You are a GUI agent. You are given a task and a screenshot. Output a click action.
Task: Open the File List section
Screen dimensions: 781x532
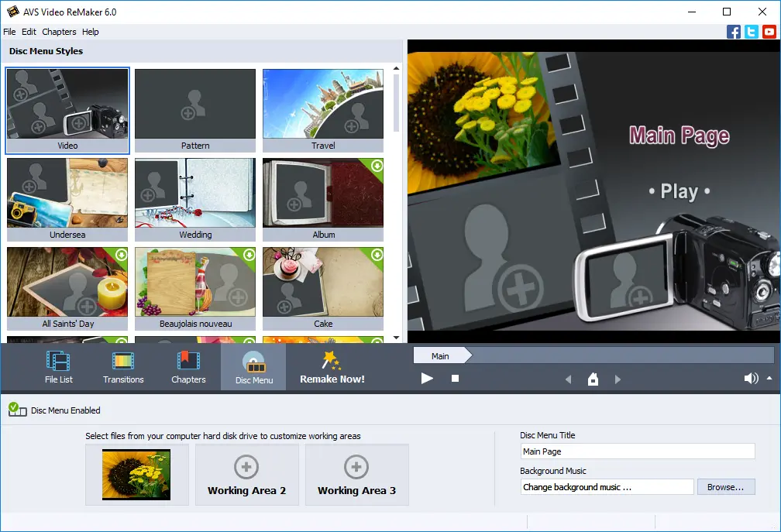(x=58, y=367)
